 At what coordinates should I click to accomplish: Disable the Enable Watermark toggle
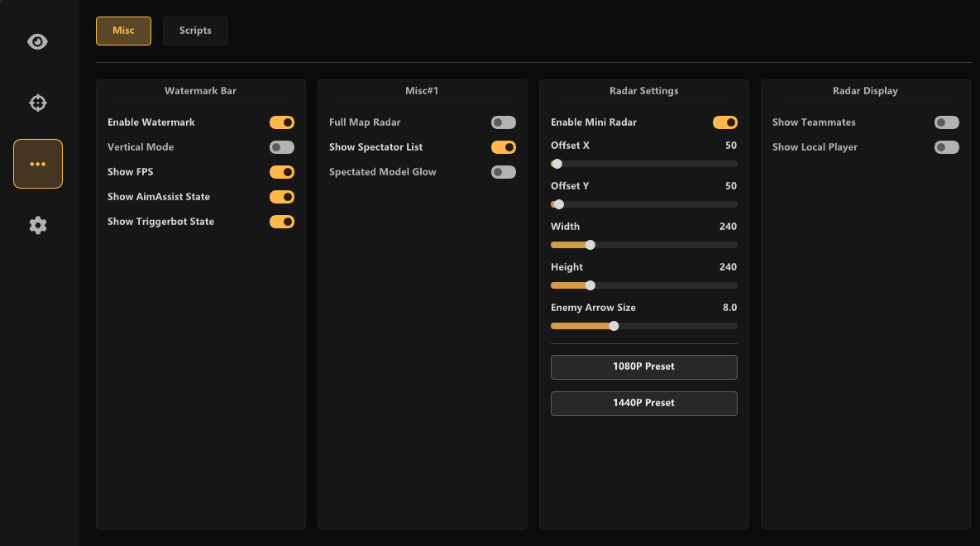point(282,122)
